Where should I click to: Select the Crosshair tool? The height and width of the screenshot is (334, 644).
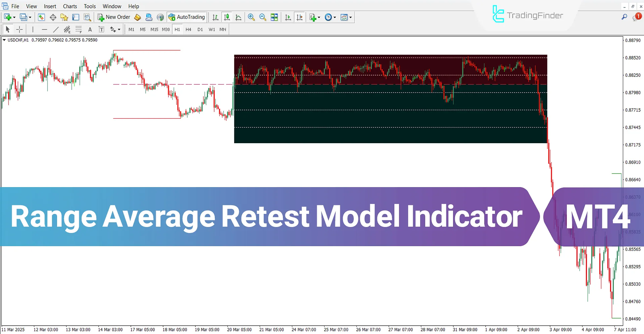pyautogui.click(x=19, y=29)
